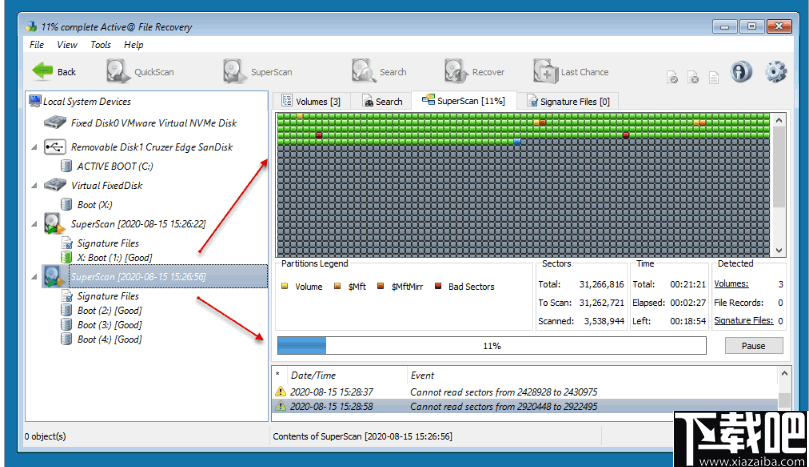Screen dimensions: 809x467
Task: Open settings via the gear icon
Action: tap(775, 72)
